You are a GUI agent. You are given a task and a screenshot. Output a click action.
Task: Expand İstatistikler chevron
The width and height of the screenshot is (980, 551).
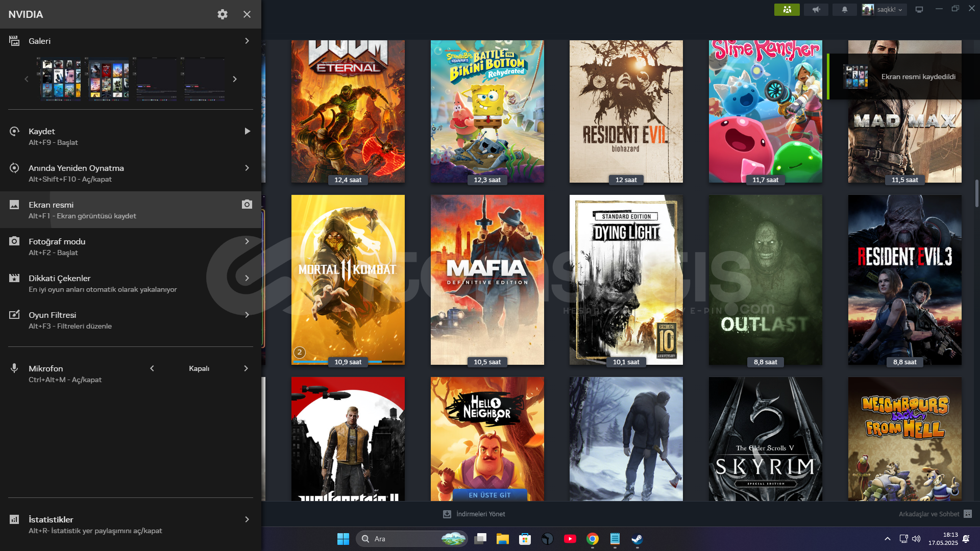[247, 519]
